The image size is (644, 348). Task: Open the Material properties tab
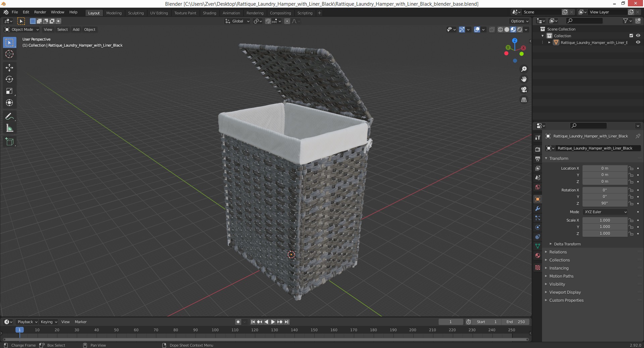(538, 255)
